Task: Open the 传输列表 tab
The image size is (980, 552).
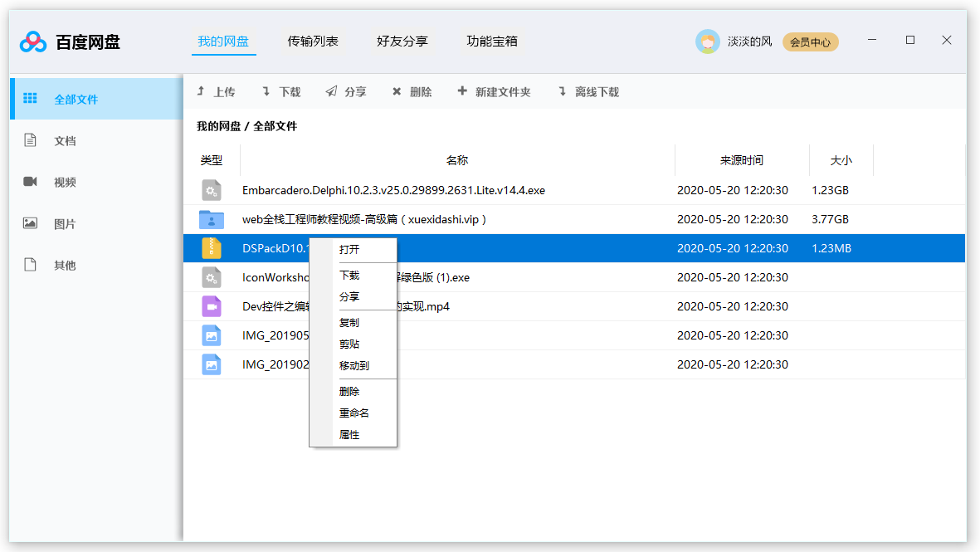Action: point(313,42)
